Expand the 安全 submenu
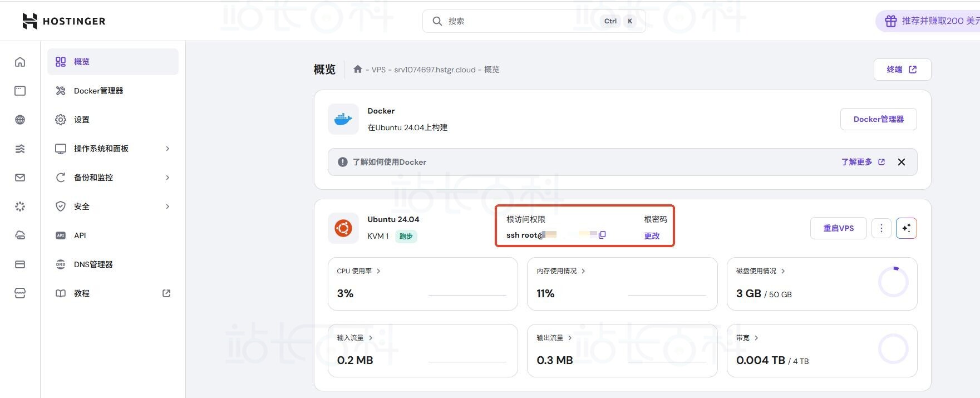This screenshot has width=980, height=398. click(x=112, y=207)
